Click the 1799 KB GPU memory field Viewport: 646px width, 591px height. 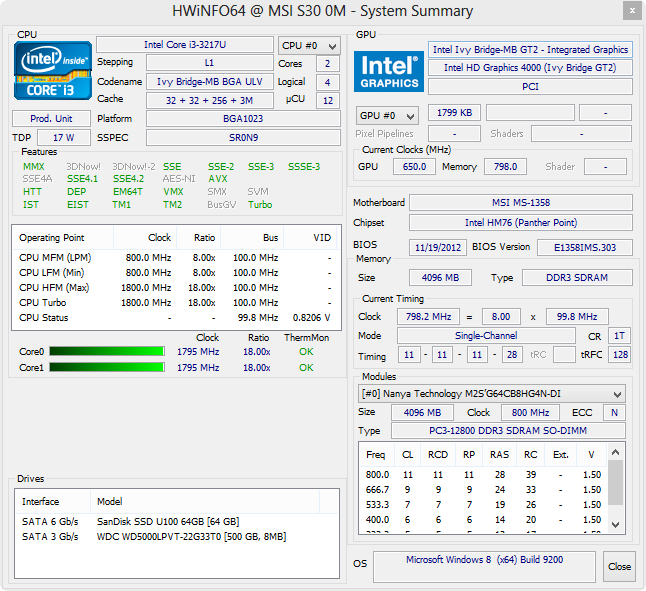pyautogui.click(x=454, y=112)
